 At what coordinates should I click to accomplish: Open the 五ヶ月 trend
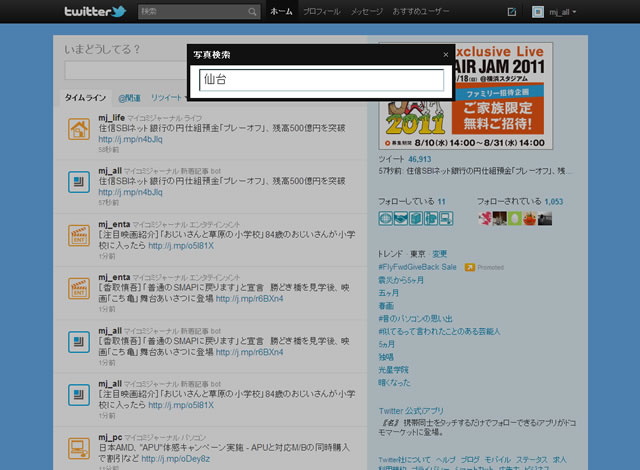click(x=388, y=293)
